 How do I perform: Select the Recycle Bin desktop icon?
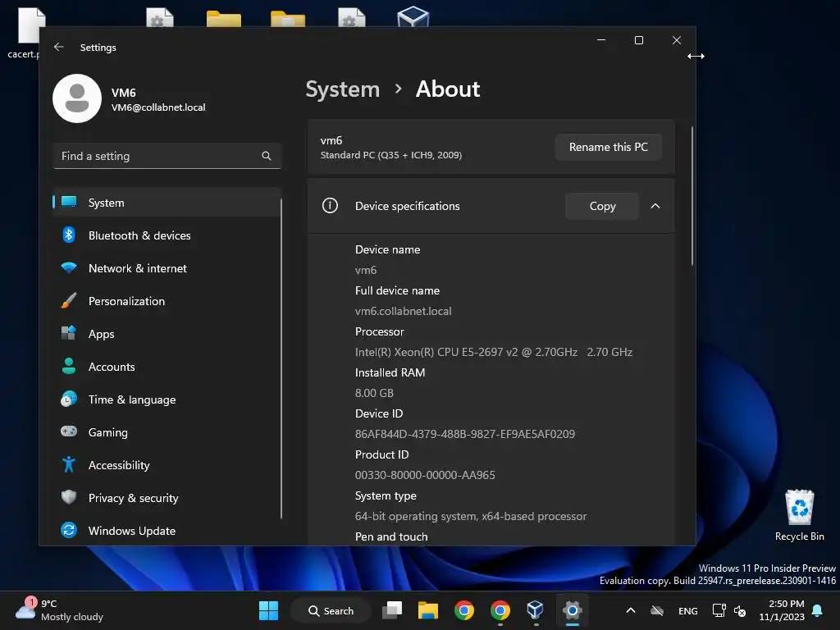[x=799, y=515]
